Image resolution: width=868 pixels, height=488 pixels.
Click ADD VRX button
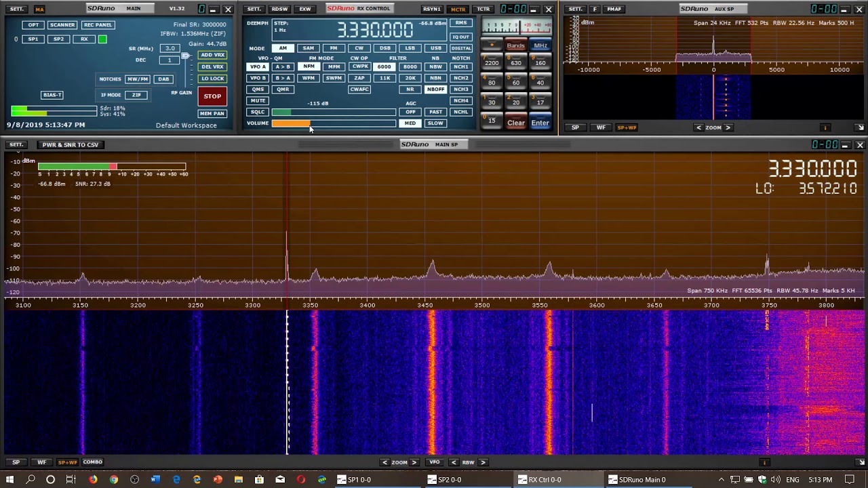click(212, 55)
